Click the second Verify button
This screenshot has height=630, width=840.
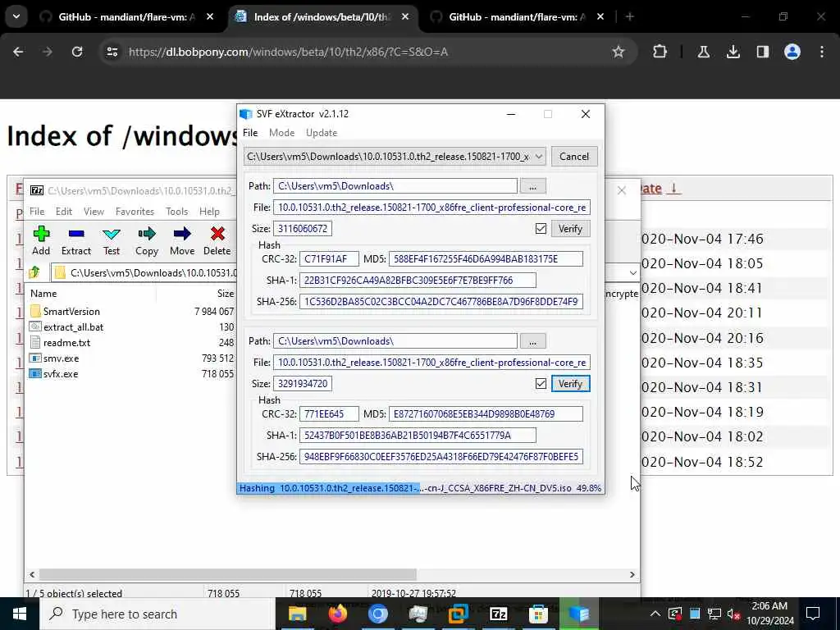point(570,384)
